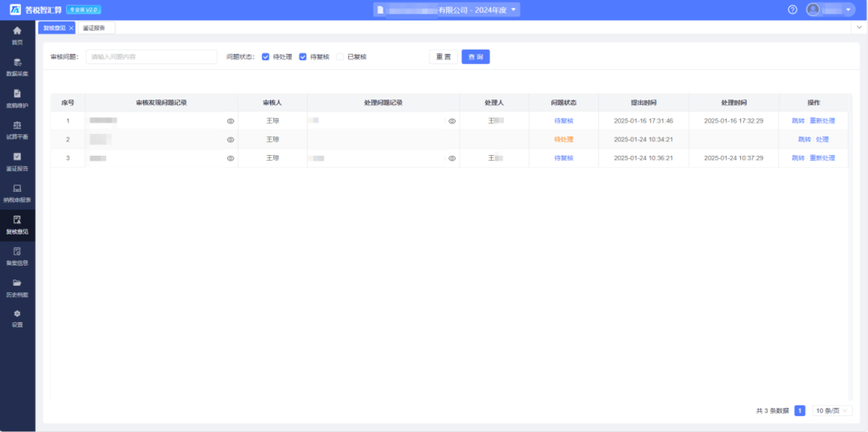The image size is (868, 432).
Task: Open the user account dropdown arrow
Action: (x=849, y=10)
